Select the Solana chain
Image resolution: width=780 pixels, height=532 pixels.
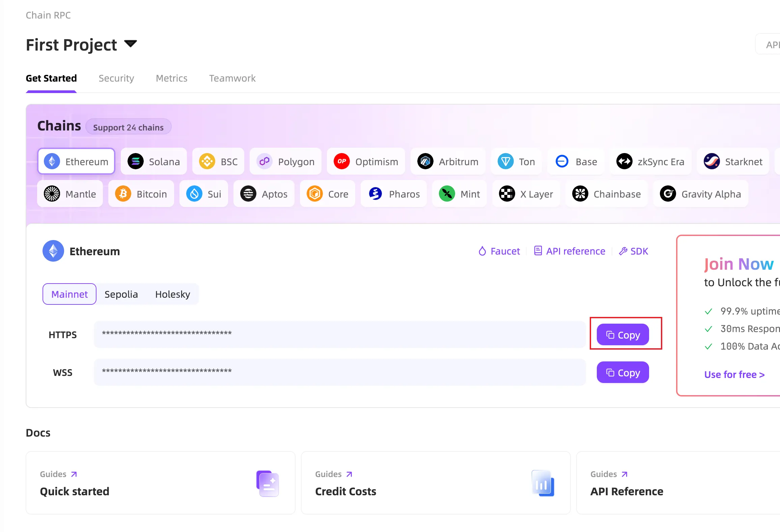pyautogui.click(x=154, y=161)
